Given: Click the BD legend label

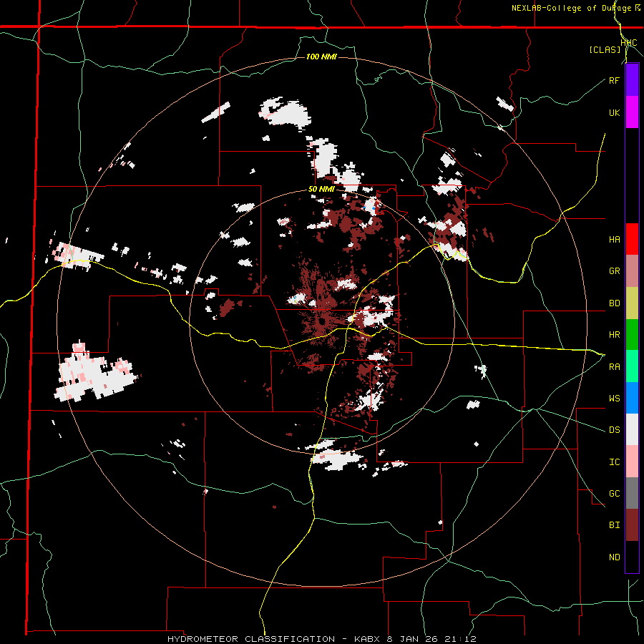Looking at the screenshot, I should pyautogui.click(x=614, y=303).
